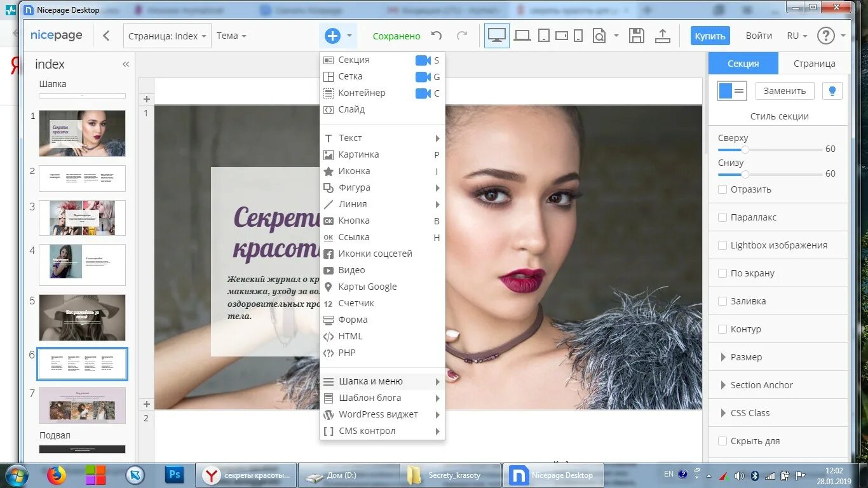Open dropdown arrow next to help icon
Image resolution: width=868 pixels, height=488 pixels.
tap(843, 36)
